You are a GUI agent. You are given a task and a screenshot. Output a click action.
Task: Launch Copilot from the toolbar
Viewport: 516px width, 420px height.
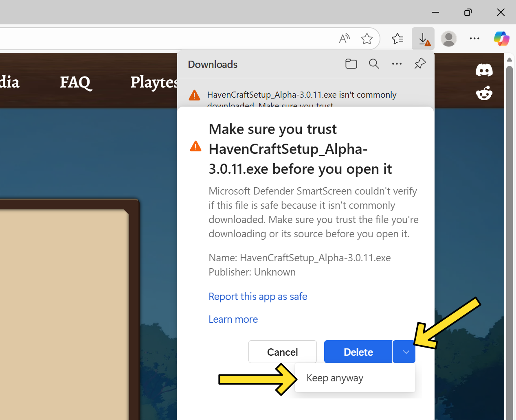pos(501,39)
